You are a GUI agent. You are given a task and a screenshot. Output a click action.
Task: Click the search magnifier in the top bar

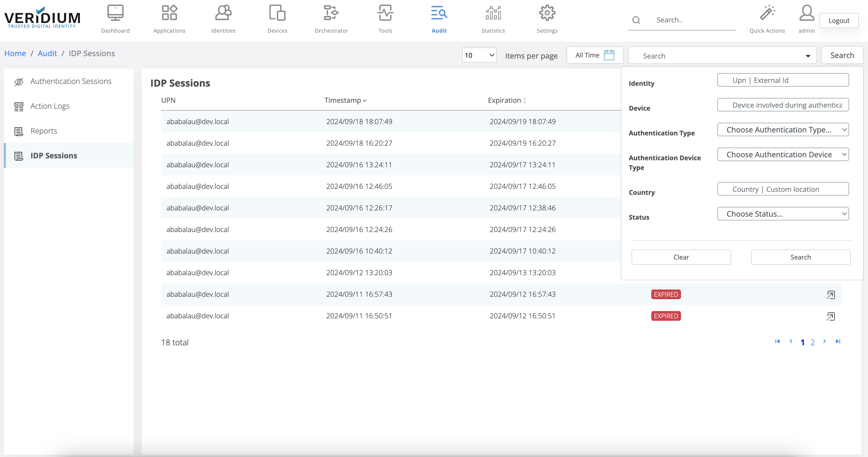(636, 20)
